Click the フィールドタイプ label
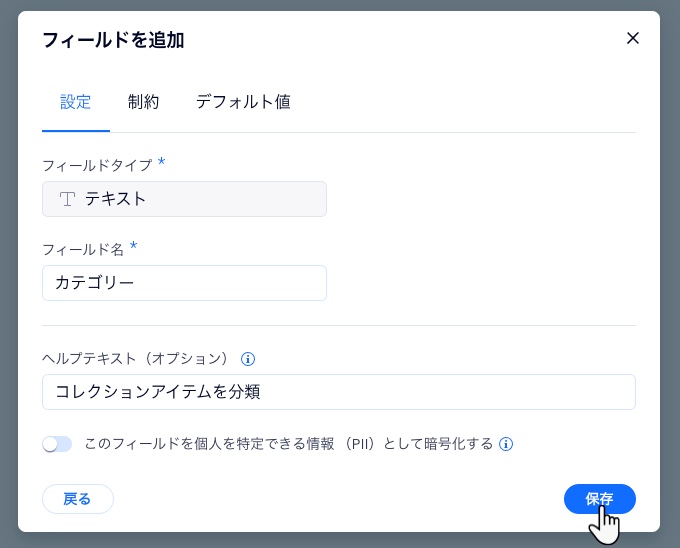Viewport: 680px width, 548px height. click(97, 165)
